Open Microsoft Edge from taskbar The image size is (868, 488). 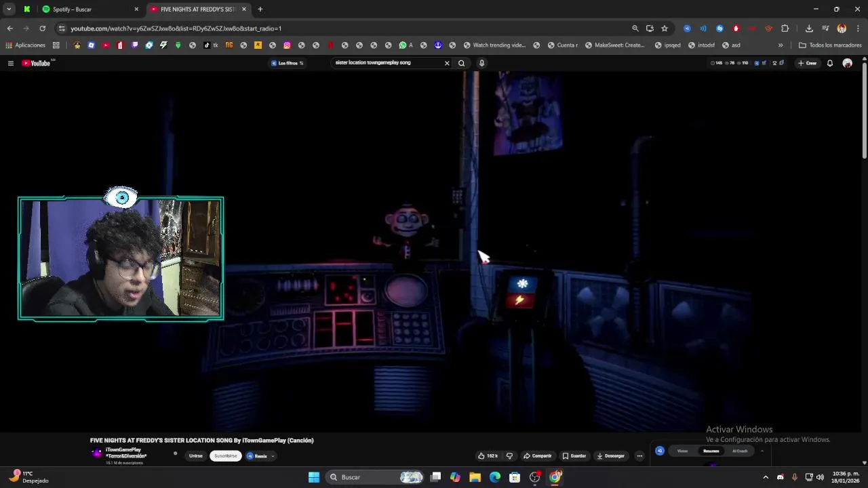(495, 477)
